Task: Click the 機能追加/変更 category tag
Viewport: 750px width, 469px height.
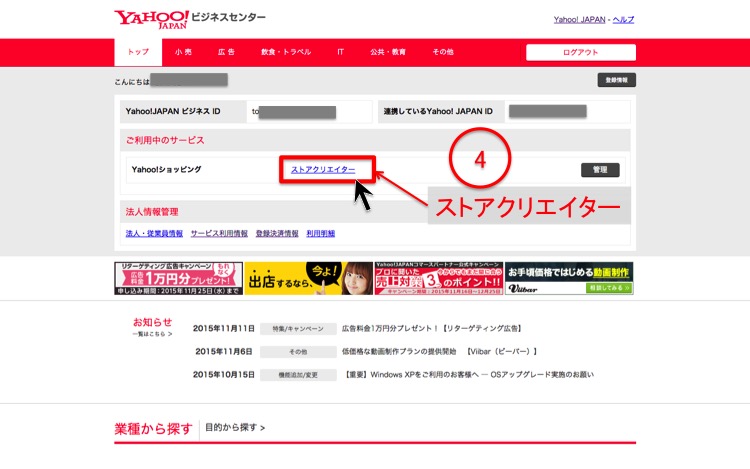Action: click(x=298, y=375)
